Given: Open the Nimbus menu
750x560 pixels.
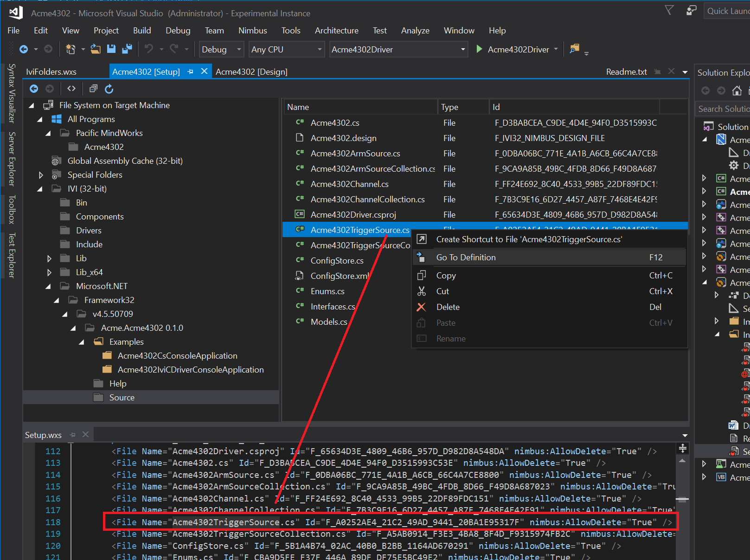Looking at the screenshot, I should pos(252,30).
